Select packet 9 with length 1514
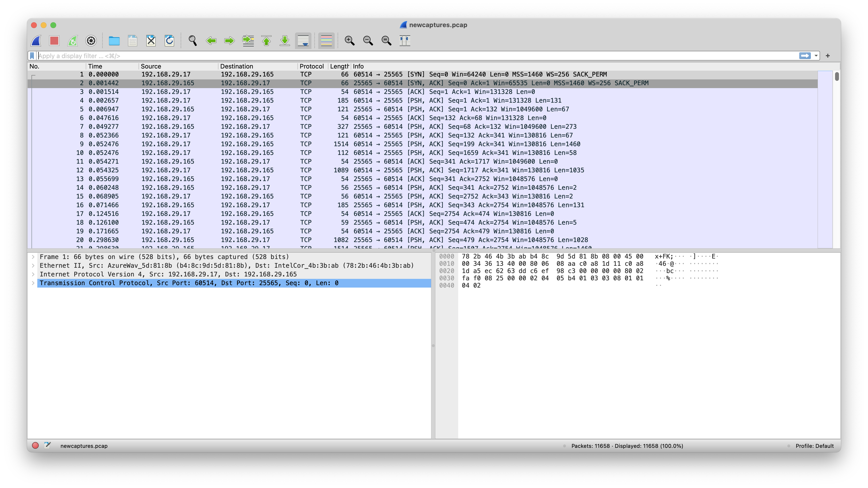This screenshot has width=868, height=488. [423, 144]
